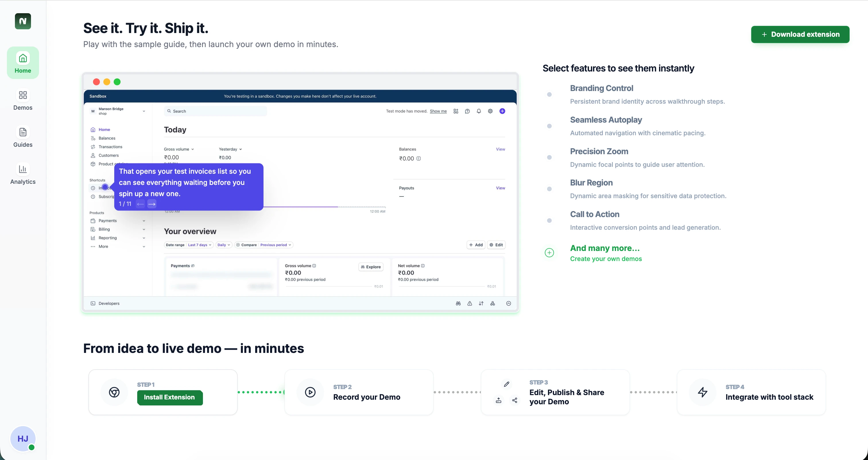Expand the Billing menu chevron

pyautogui.click(x=144, y=229)
